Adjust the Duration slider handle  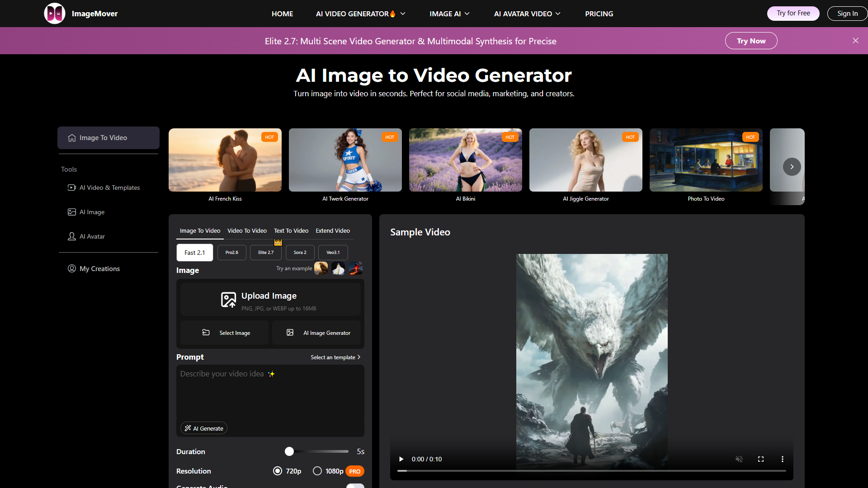coord(289,451)
